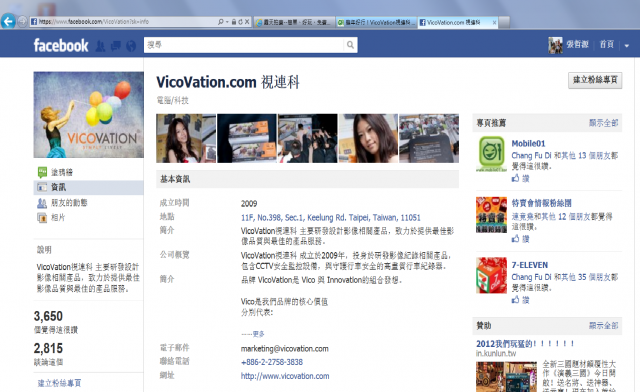The height and width of the screenshot is (392, 640).
Task: Click the 建立粉絲專頁 button at top right
Action: [595, 80]
